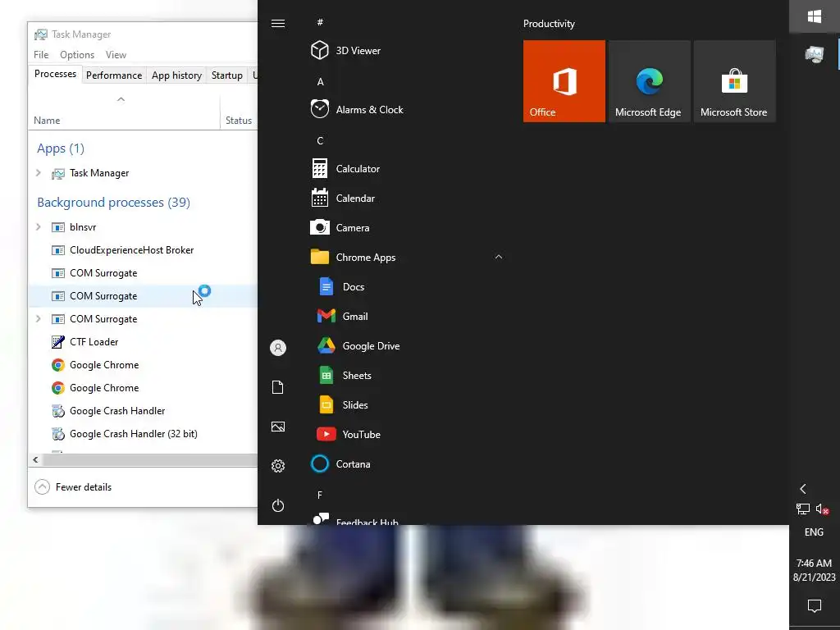840x630 pixels.
Task: Open the File menu in Task Manager
Action: (x=41, y=55)
